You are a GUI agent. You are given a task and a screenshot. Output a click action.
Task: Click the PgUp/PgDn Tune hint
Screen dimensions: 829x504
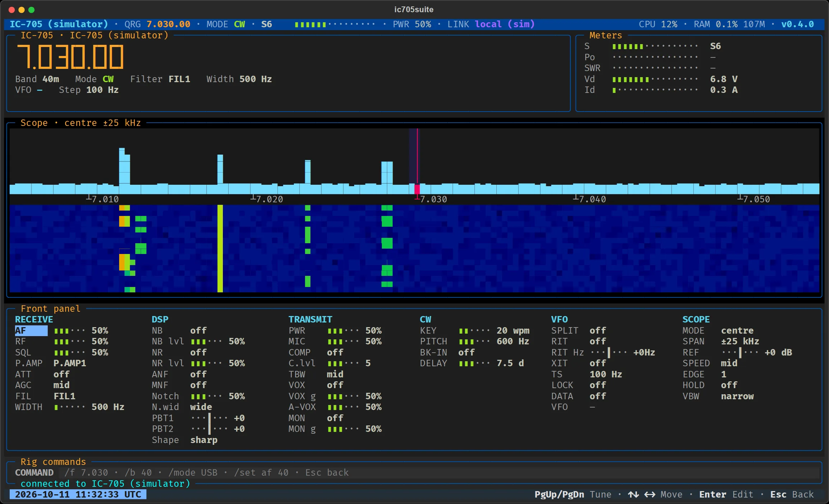(573, 494)
